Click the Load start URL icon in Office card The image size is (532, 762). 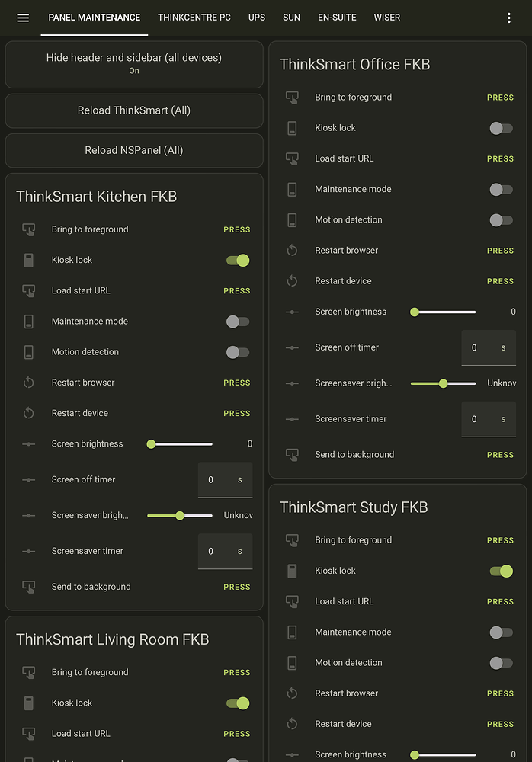click(x=292, y=158)
